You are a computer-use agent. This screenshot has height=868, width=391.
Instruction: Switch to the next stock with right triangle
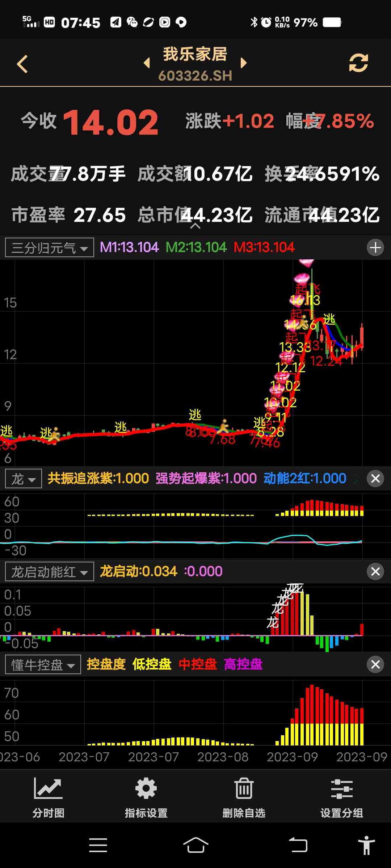coord(244,63)
